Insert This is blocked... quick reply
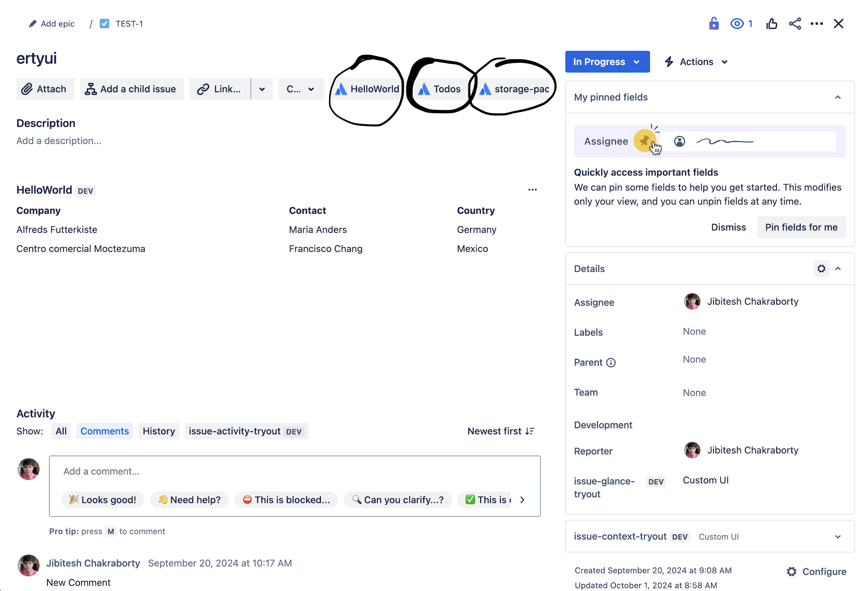Viewport: 868px width, 591px height. [286, 500]
